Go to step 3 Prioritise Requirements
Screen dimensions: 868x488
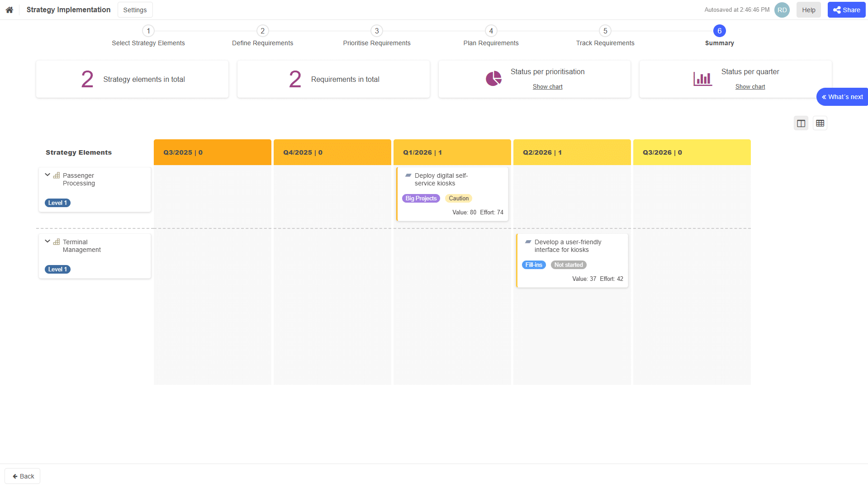[x=376, y=31]
